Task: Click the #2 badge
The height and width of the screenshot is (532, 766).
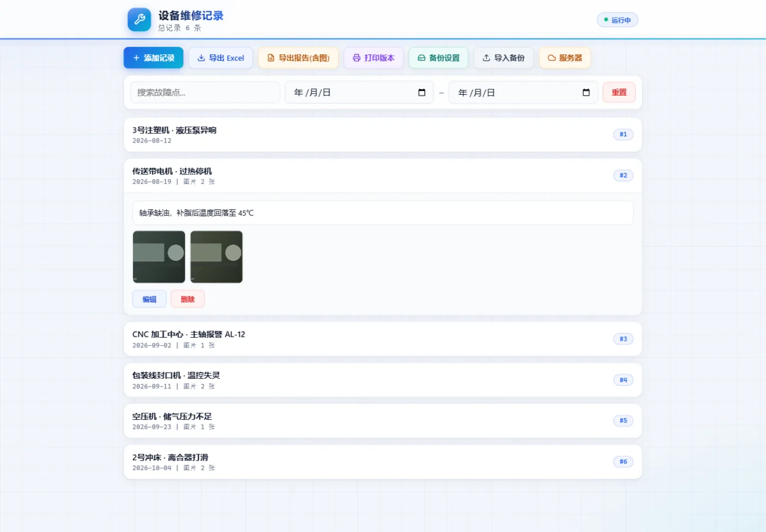Action: (623, 176)
